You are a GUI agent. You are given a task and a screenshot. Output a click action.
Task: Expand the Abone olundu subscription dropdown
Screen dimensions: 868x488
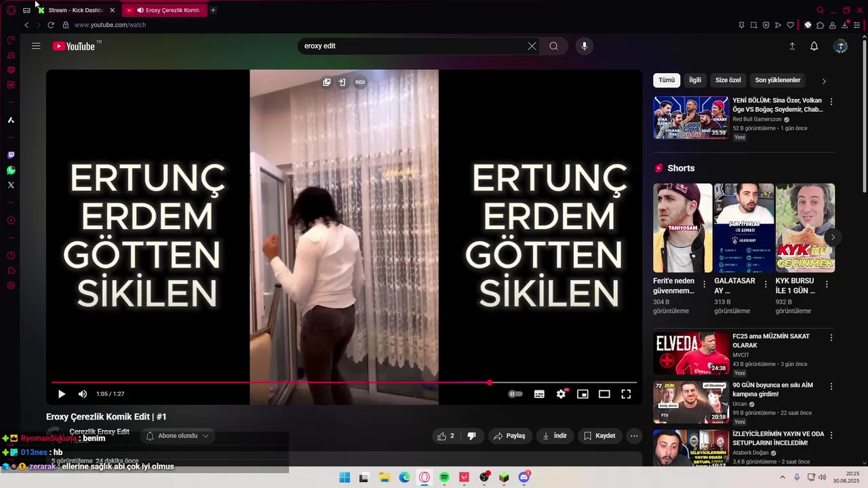pos(178,436)
